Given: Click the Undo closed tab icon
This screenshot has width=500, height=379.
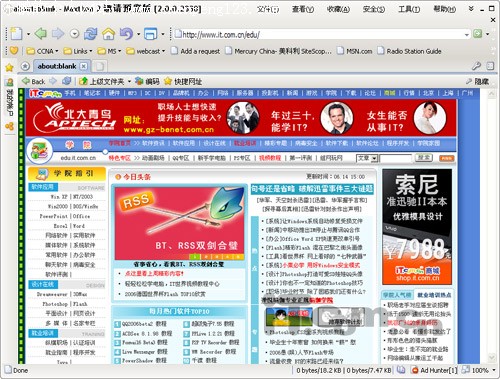Looking at the screenshot, I should (126, 34).
